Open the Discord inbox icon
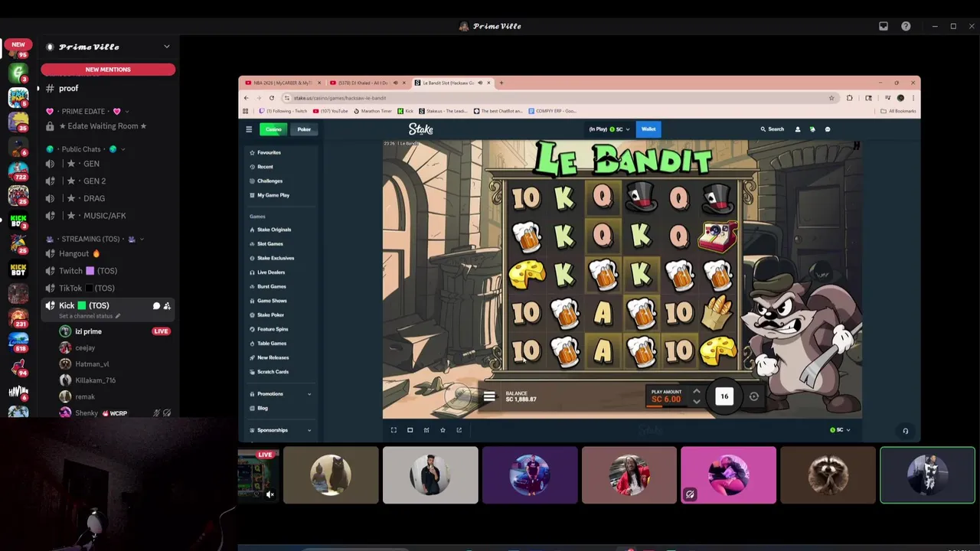This screenshot has height=551, width=980. coord(884,26)
